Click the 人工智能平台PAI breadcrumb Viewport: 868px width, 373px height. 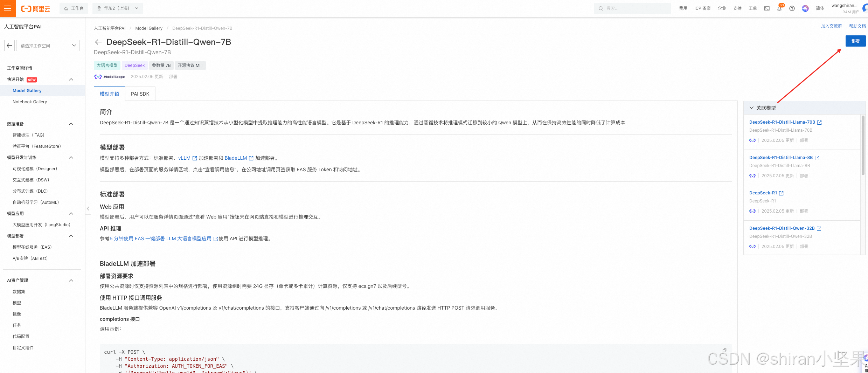[110, 28]
